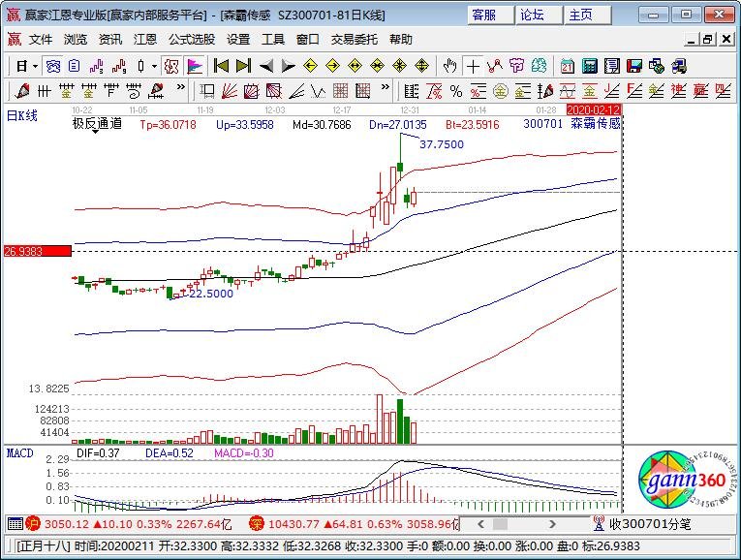Viewport: 741px width, 560px height.
Task: Select the red F angle lines tool
Action: [634, 90]
